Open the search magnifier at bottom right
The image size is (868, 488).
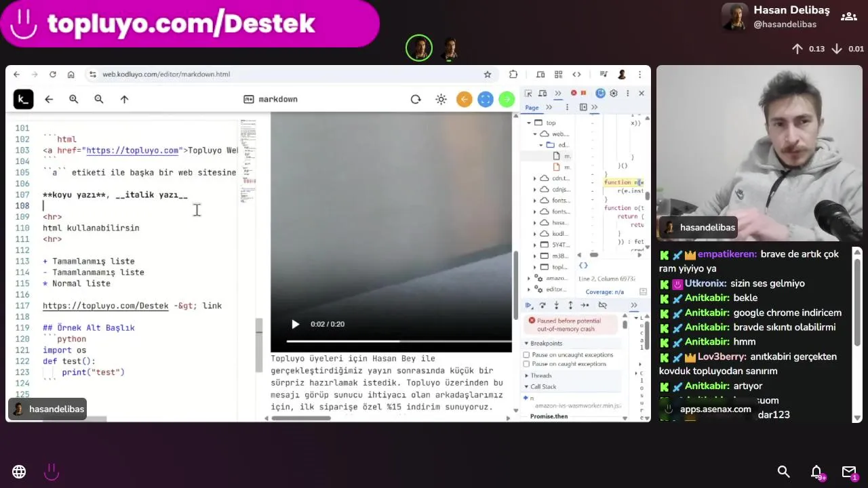(x=783, y=472)
